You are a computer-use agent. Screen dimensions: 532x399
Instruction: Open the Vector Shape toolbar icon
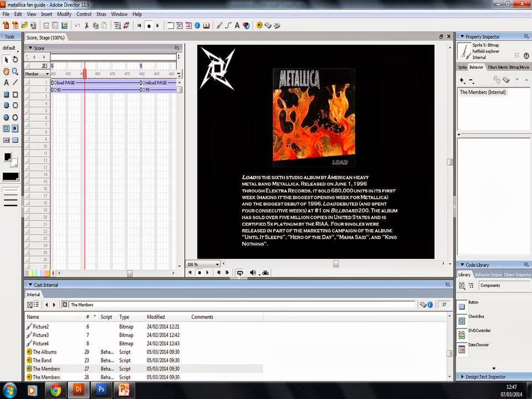coord(228,25)
